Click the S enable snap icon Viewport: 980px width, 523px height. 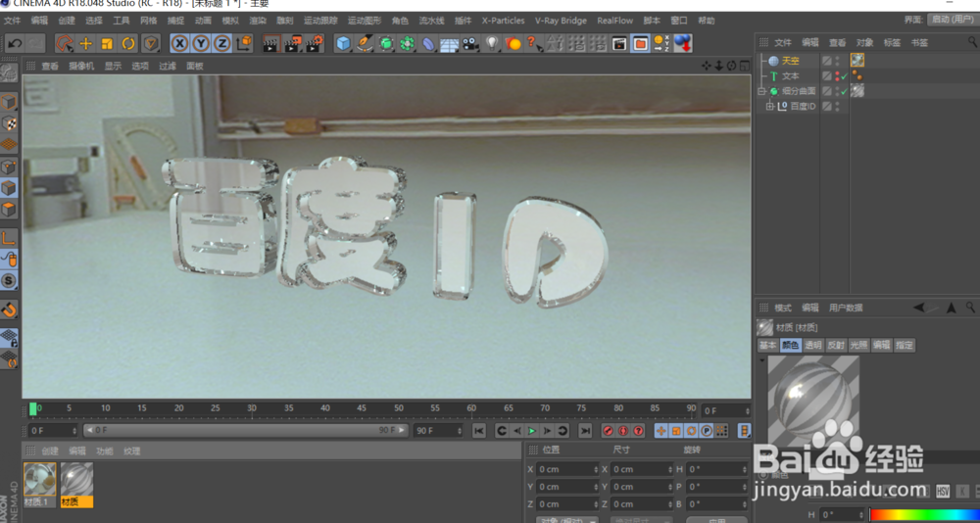pyautogui.click(x=9, y=280)
